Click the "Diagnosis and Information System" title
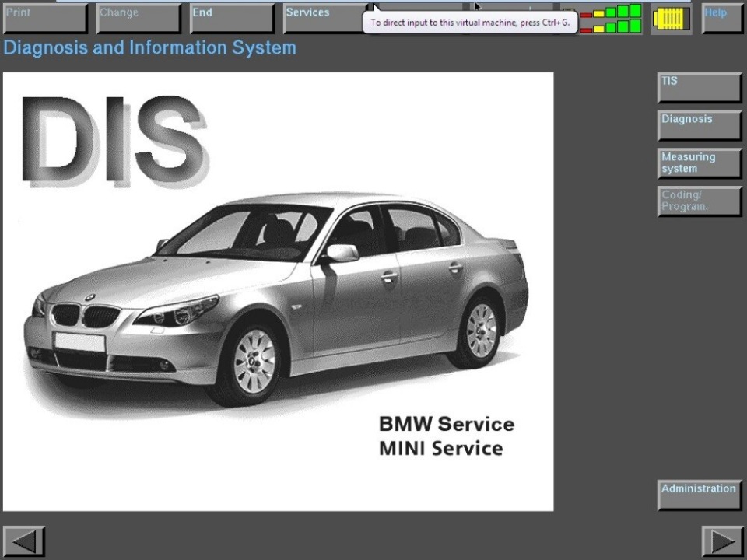The image size is (747, 560). tap(149, 47)
